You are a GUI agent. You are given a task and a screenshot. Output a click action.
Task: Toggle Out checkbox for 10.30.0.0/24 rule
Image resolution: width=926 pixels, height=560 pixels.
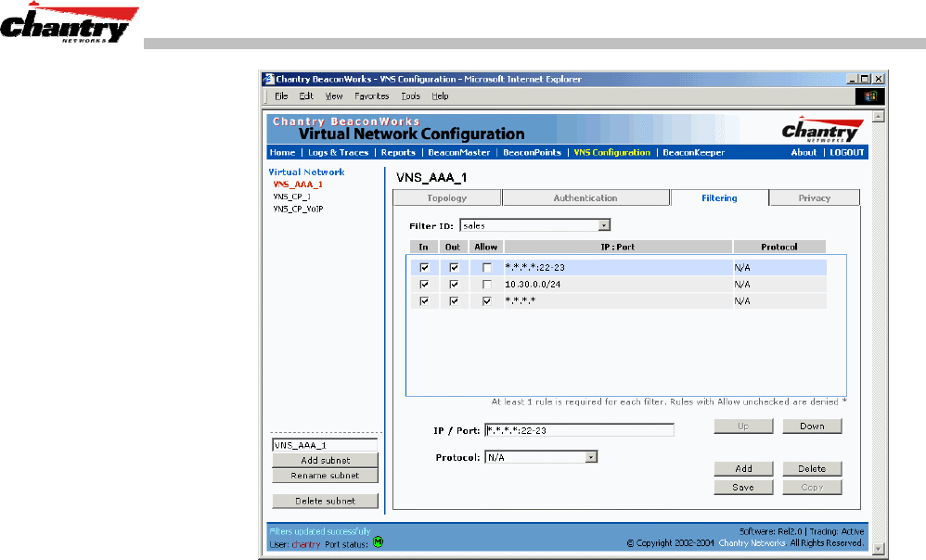[454, 285]
